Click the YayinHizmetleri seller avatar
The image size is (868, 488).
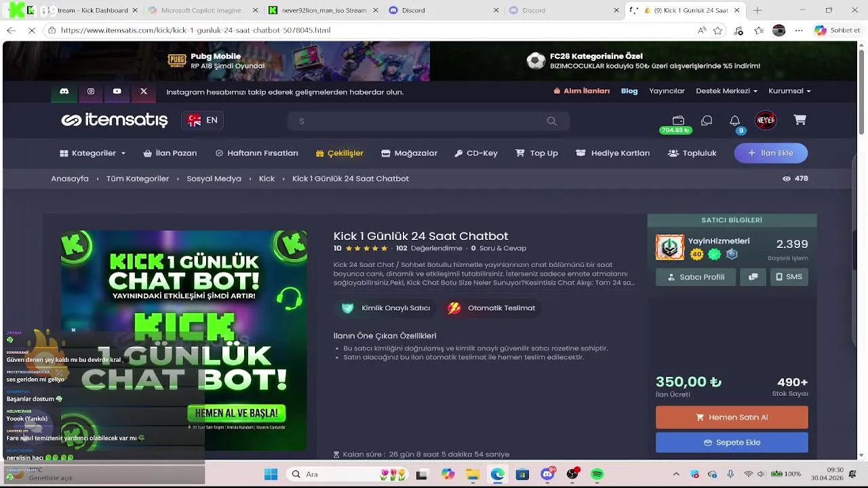pyautogui.click(x=670, y=247)
